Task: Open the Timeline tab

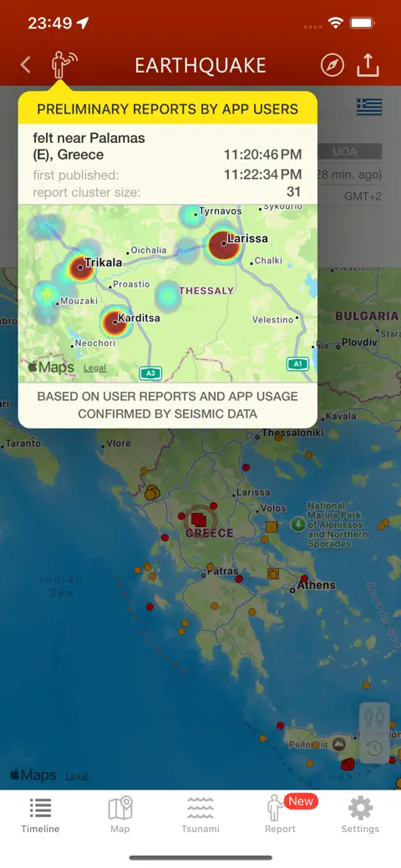Action: pos(40,816)
